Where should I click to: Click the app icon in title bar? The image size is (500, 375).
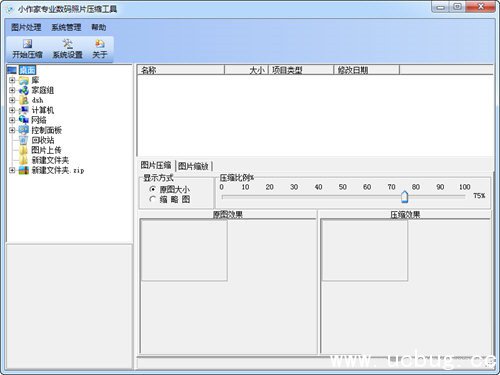11,9
